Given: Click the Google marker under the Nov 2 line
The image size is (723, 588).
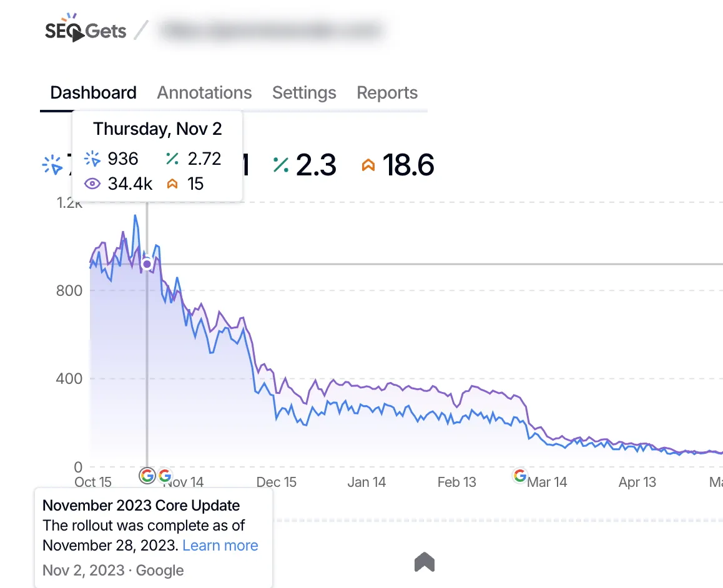Looking at the screenshot, I should point(147,476).
